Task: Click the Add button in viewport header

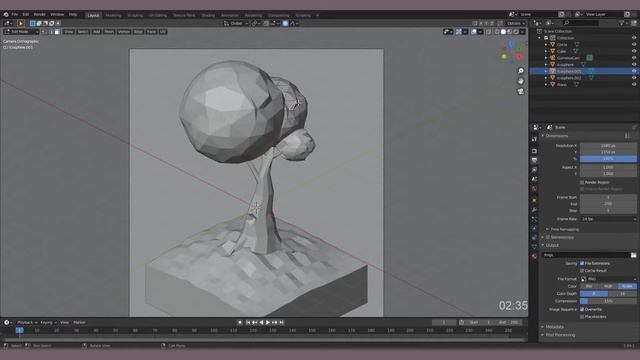Action: click(96, 31)
